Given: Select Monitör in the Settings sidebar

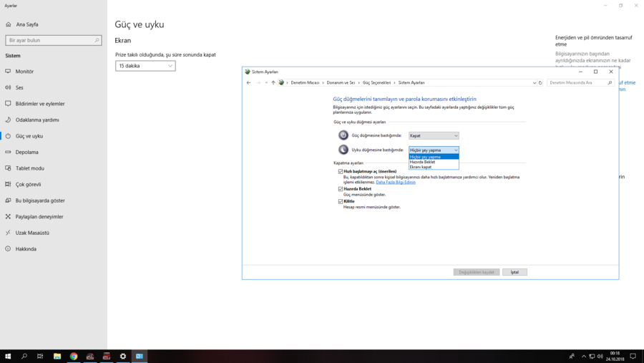Looking at the screenshot, I should 24,71.
